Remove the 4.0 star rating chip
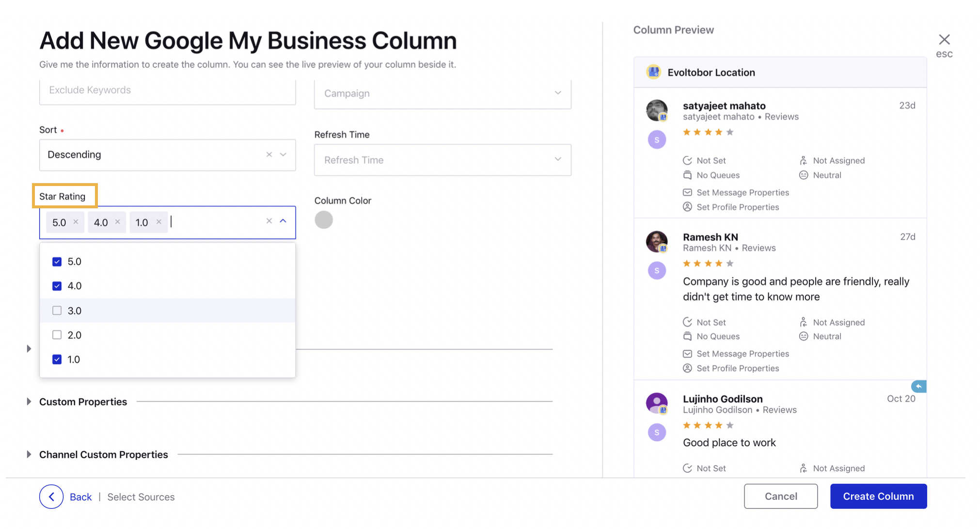The image size is (980, 529). tap(117, 222)
